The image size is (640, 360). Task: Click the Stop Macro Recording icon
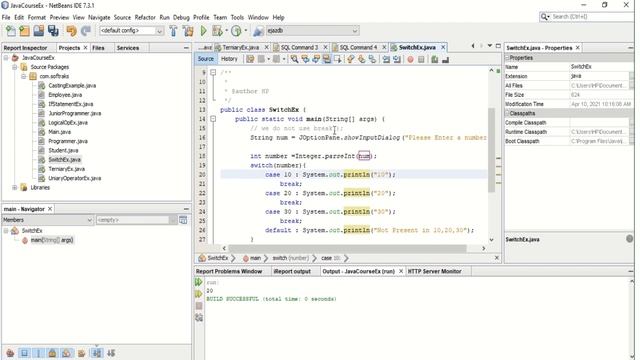point(421,59)
